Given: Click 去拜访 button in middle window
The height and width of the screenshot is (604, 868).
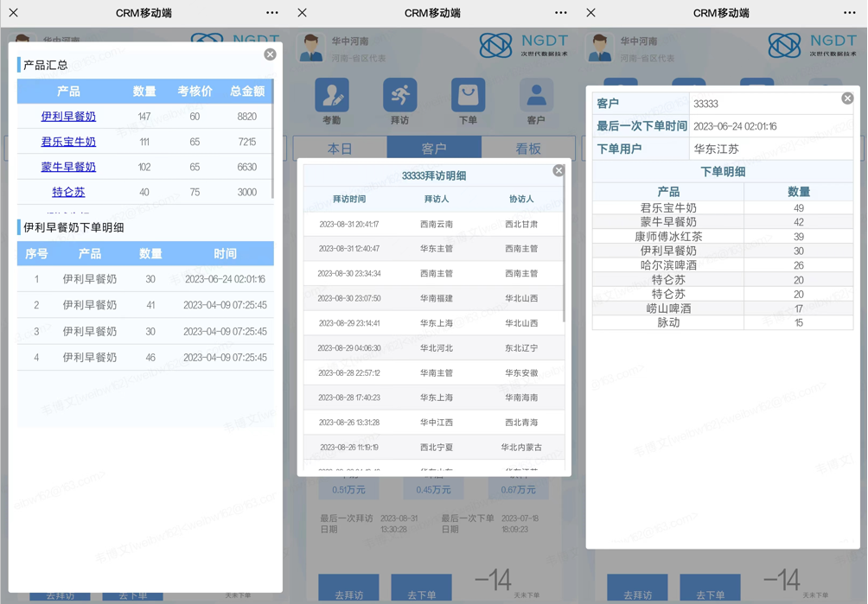Looking at the screenshot, I should (x=348, y=589).
